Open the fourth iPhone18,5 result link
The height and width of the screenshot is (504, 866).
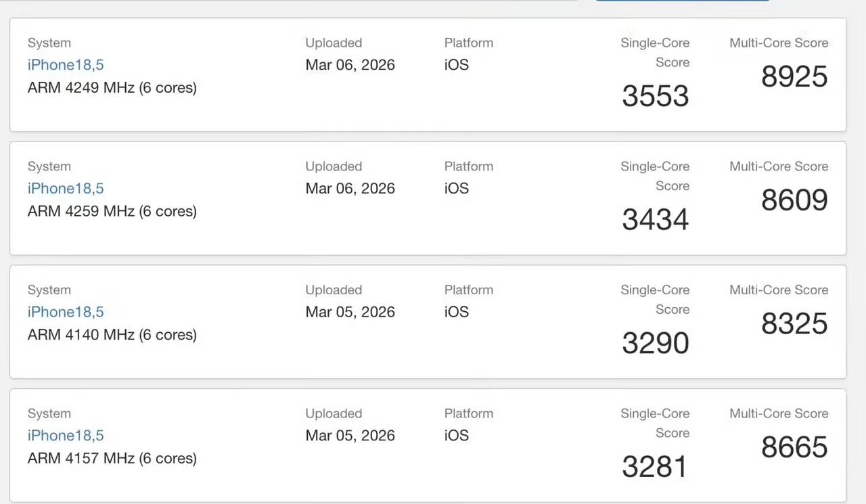pyautogui.click(x=66, y=435)
